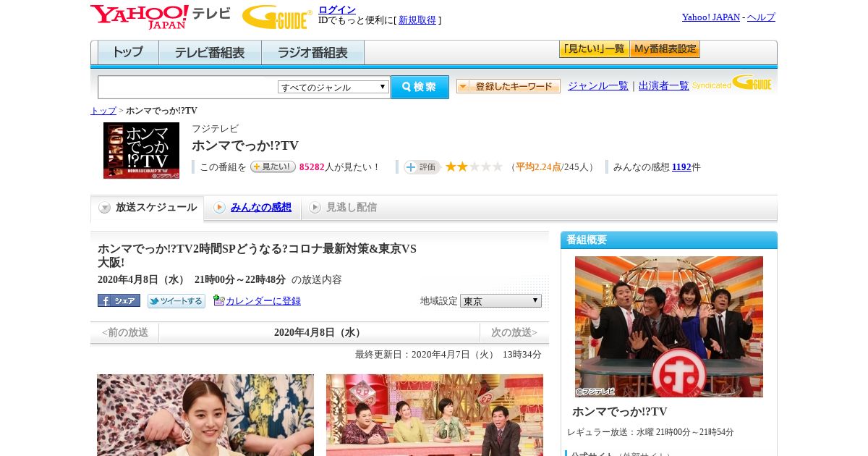Switch to the みんなの感想 tab
This screenshot has height=456, width=868.
click(252, 208)
